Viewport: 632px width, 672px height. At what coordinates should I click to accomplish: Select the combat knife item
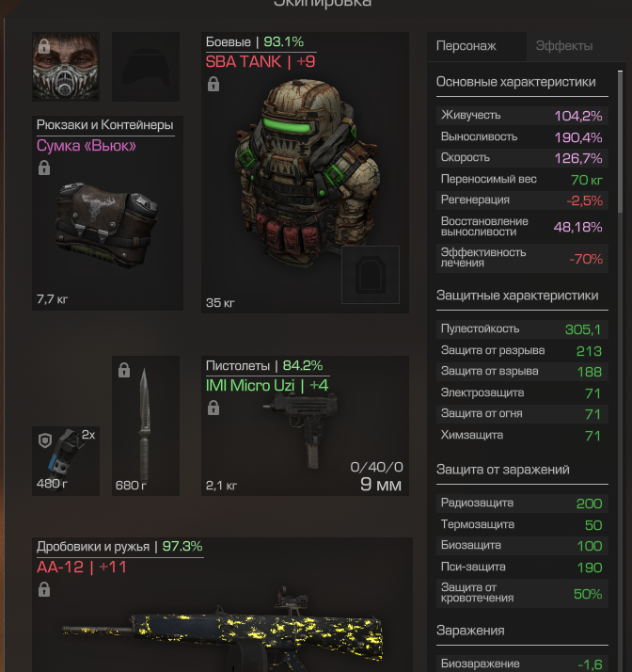145,424
